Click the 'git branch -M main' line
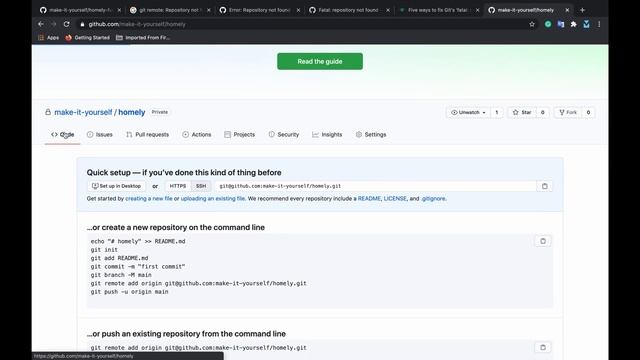The height and width of the screenshot is (360, 640). pos(121,275)
